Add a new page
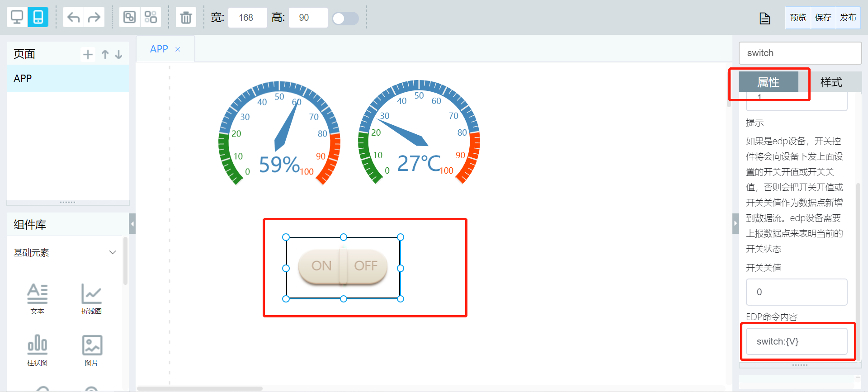Screen dimensions: 868x392 (x=88, y=55)
